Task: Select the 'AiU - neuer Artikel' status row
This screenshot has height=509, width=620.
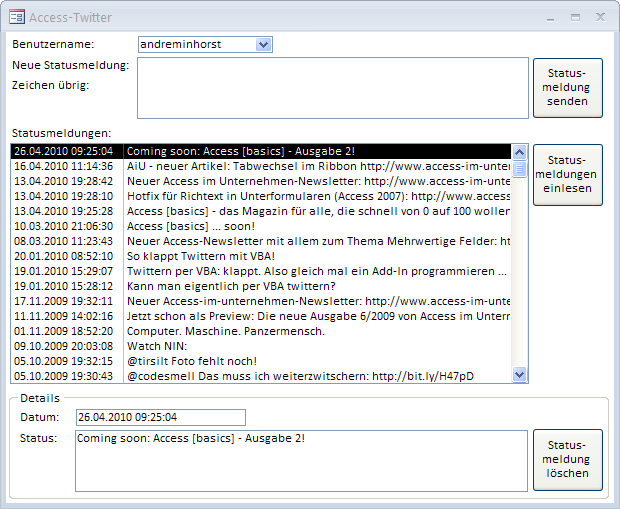Action: (x=260, y=166)
